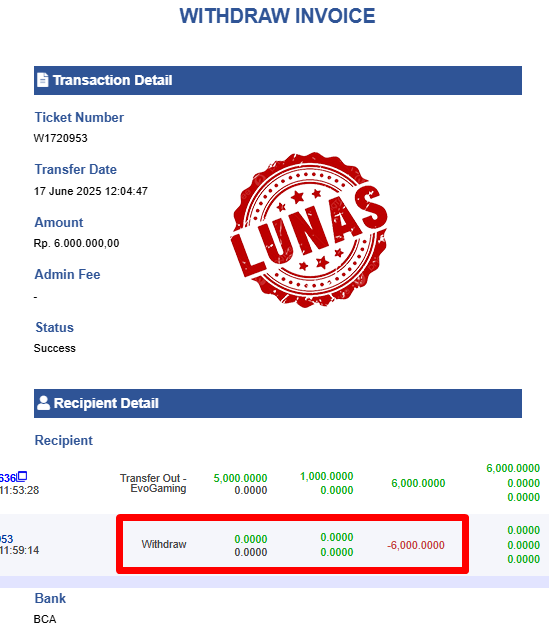Select the date 17 June 2025 12:04:47
This screenshot has height=642, width=549.
click(91, 191)
